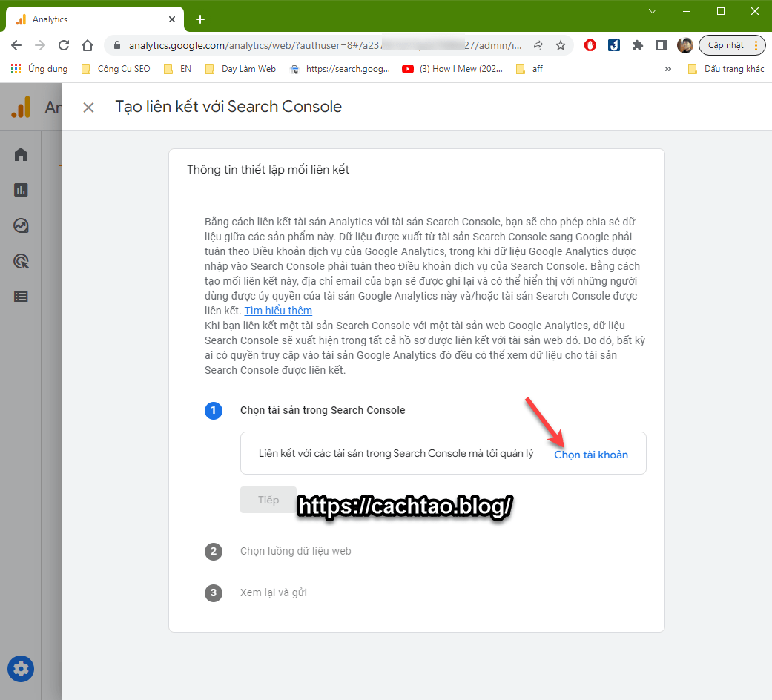
Task: Open the tab search chevron
Action: point(653,11)
